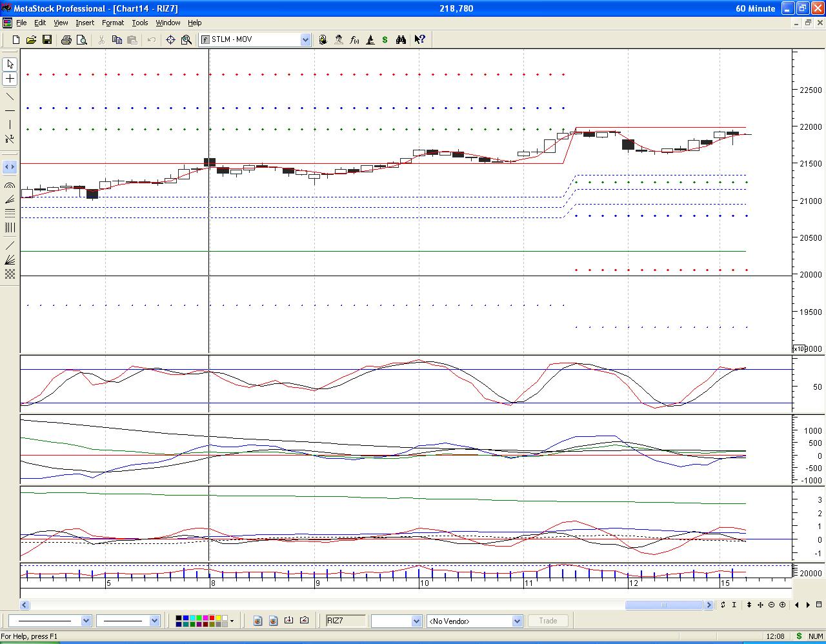Open the Help menu
Image resolution: width=826 pixels, height=644 pixels.
tap(194, 23)
